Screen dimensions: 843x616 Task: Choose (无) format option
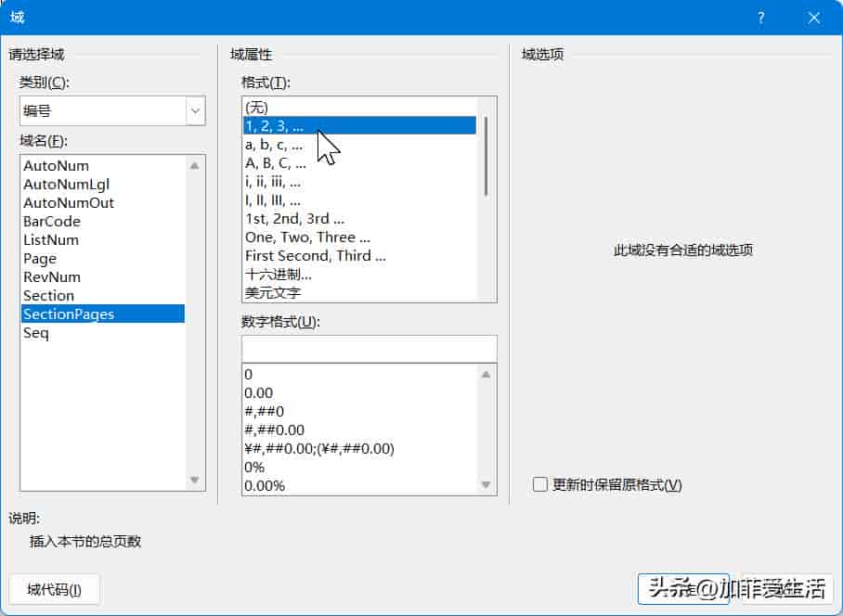(359, 107)
